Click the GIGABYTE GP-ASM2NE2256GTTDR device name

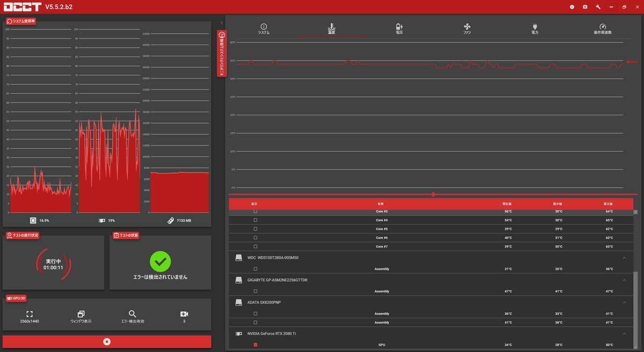tap(277, 280)
